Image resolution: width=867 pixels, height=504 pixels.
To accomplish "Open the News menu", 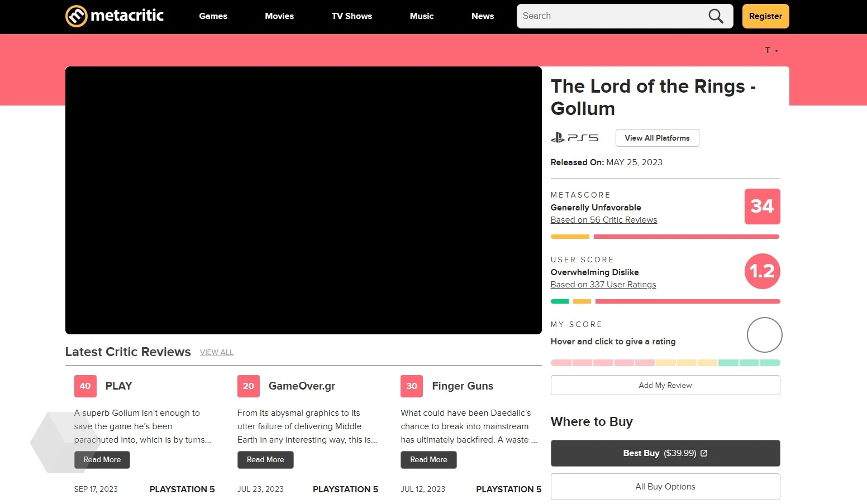I will 483,16.
